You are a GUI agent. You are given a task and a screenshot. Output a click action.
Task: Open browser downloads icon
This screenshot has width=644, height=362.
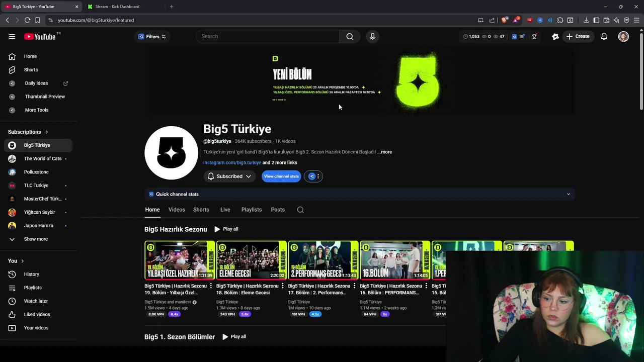(x=586, y=20)
